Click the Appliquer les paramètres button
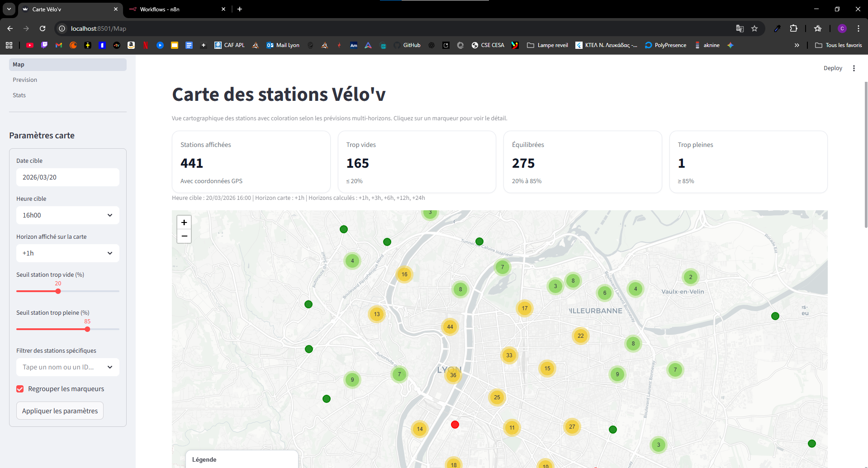 click(x=59, y=411)
